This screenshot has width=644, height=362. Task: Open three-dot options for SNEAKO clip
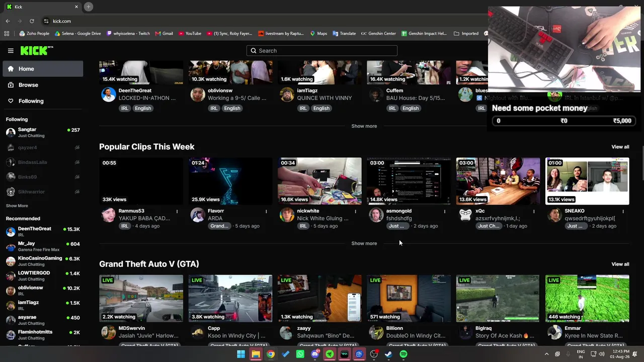[x=623, y=212]
